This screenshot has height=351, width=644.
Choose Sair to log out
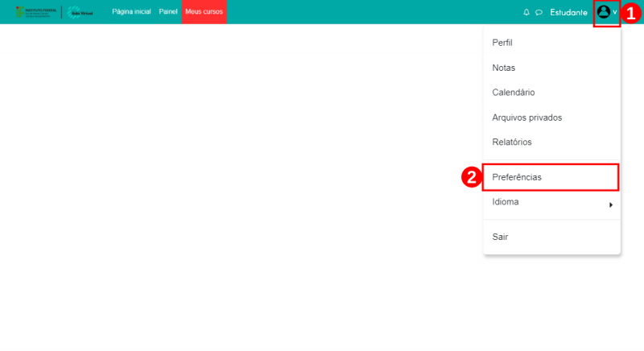pos(551,237)
